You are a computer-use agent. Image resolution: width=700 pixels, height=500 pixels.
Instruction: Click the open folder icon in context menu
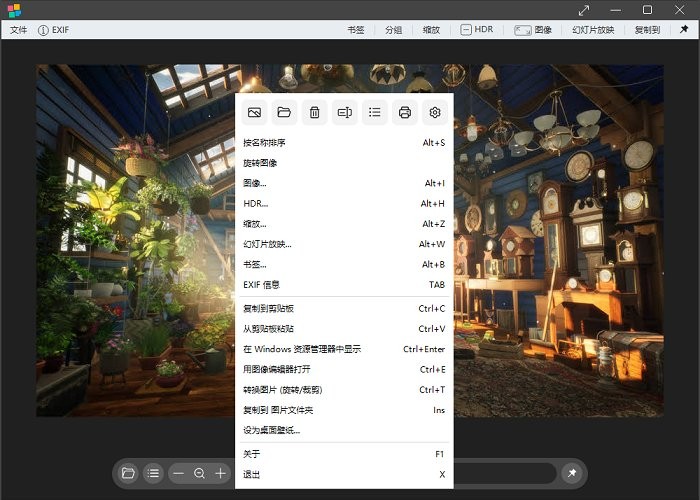285,112
